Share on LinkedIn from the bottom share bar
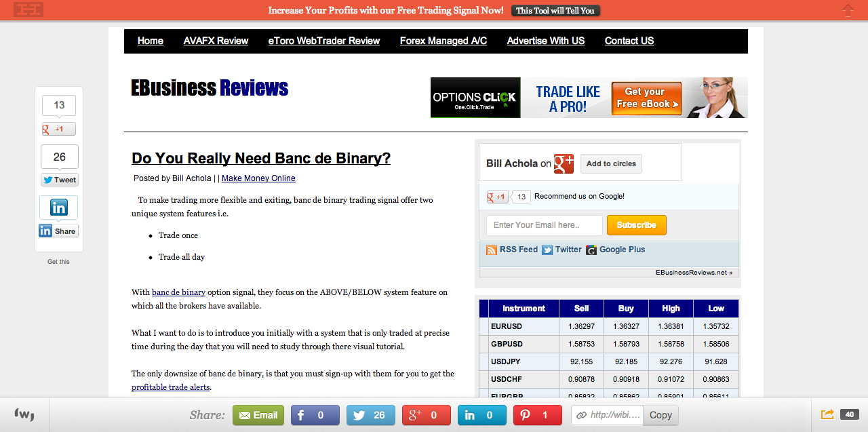 (481, 415)
